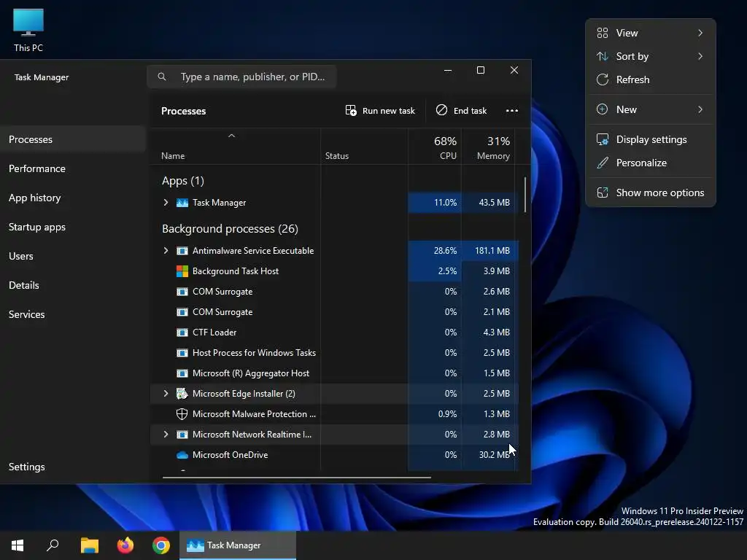Open the New submenu arrow

click(700, 109)
